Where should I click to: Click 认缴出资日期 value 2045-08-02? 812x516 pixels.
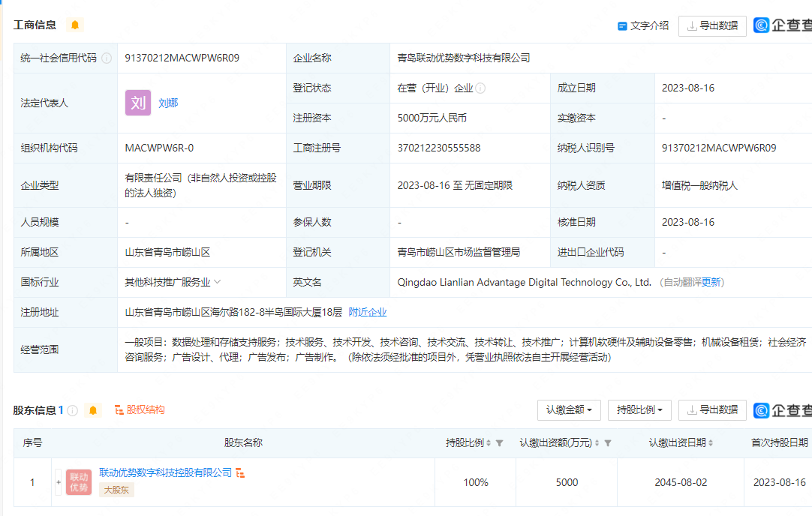click(681, 482)
